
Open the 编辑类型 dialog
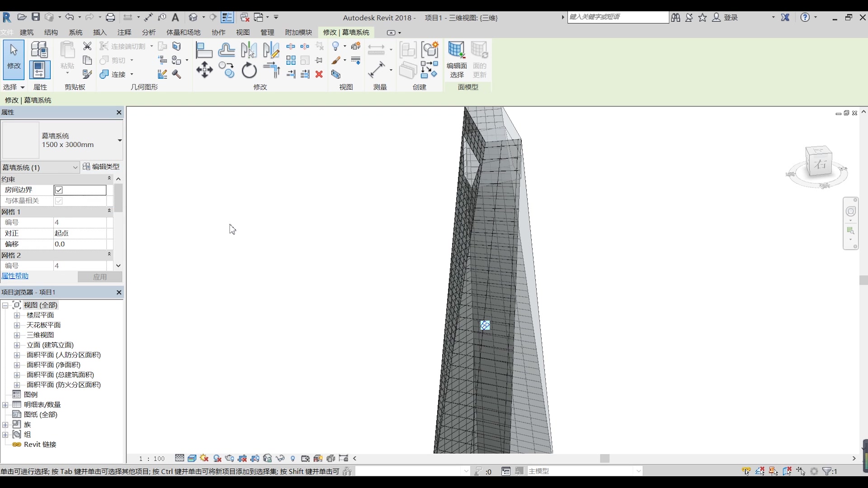pyautogui.click(x=101, y=166)
